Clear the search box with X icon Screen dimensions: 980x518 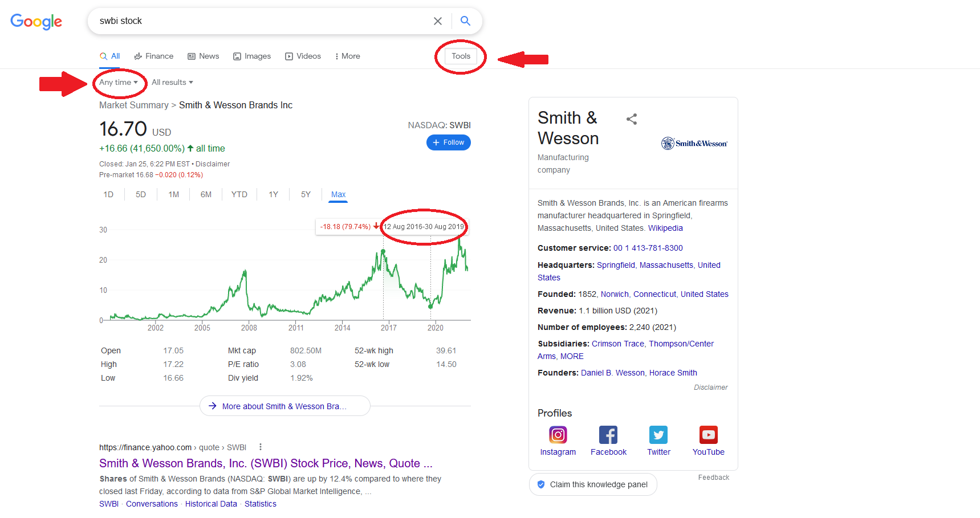point(438,21)
